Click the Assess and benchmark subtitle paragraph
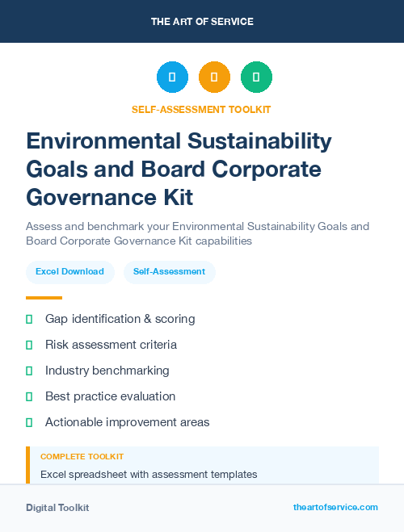Screen dimensions: 404x532 pyautogui.click(x=198, y=233)
